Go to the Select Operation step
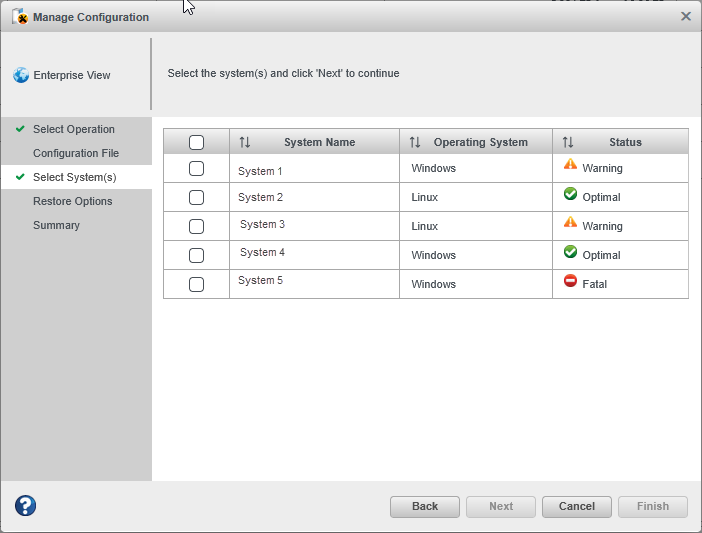The image size is (702, 533). click(73, 129)
